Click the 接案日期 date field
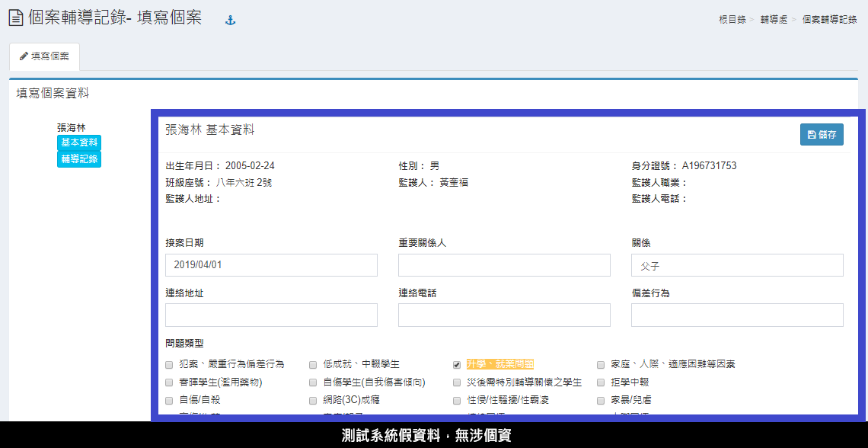Viewport: 868px width, 448px height. (271, 265)
